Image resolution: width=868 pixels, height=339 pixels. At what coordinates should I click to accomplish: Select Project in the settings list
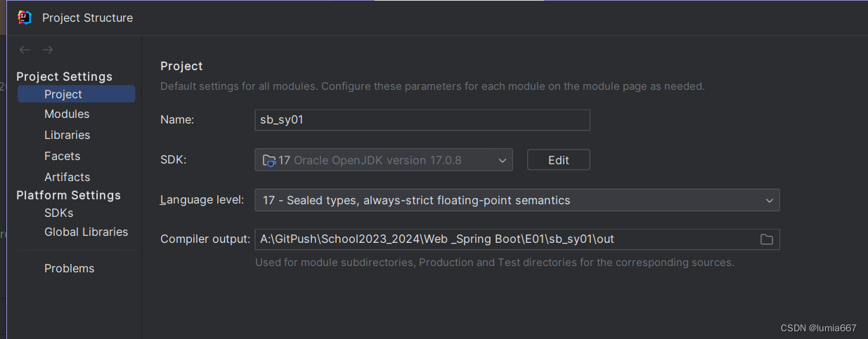click(x=63, y=94)
